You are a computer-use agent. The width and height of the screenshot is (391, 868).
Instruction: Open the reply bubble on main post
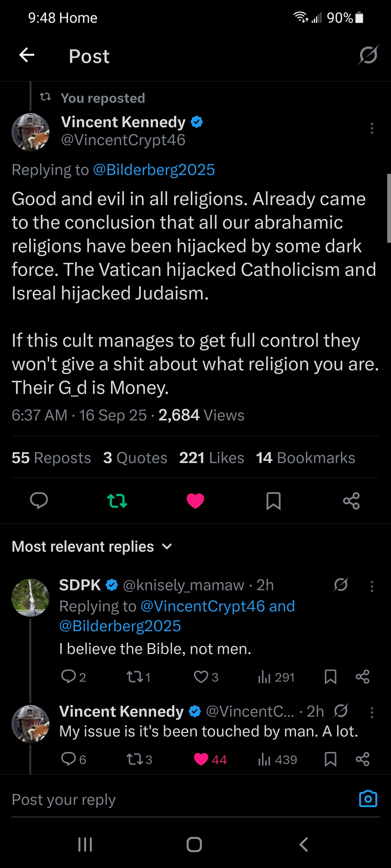(39, 500)
